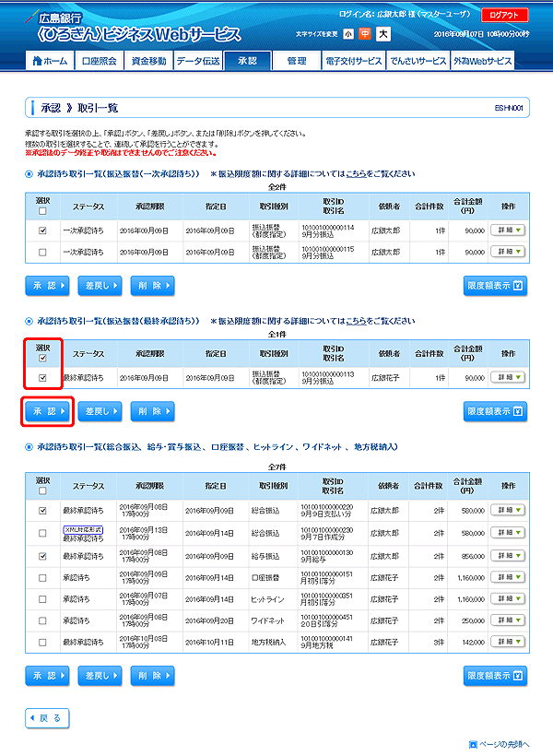Viewport: 553px width, 756px height.
Task: Open 詳細 dropdown for transaction 101001000000114
Action: [507, 230]
